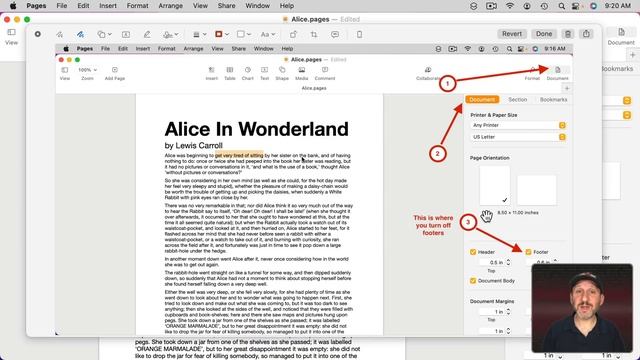Click the Spotlight search icon in the 9:20 AM menu bar

tap(562, 6)
